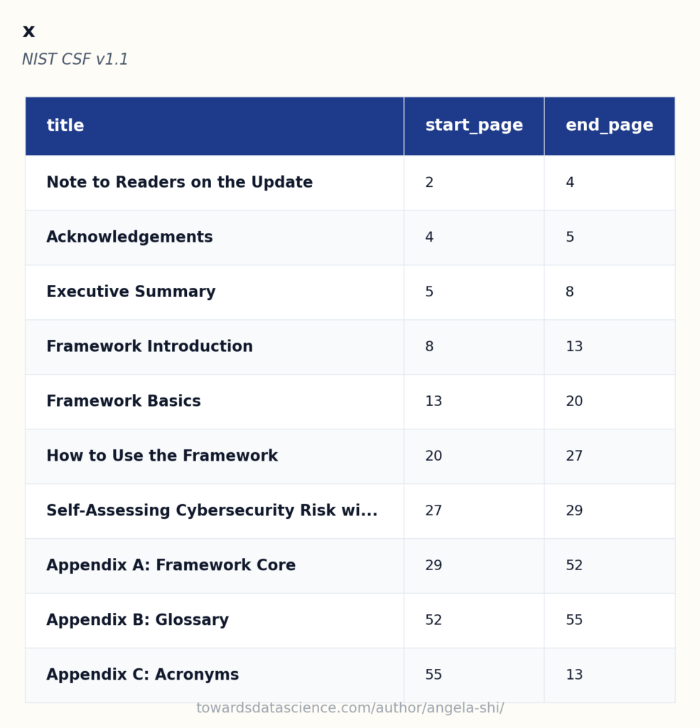The height and width of the screenshot is (728, 700).
Task: Select the Acknowledgements row title
Action: coord(129,237)
